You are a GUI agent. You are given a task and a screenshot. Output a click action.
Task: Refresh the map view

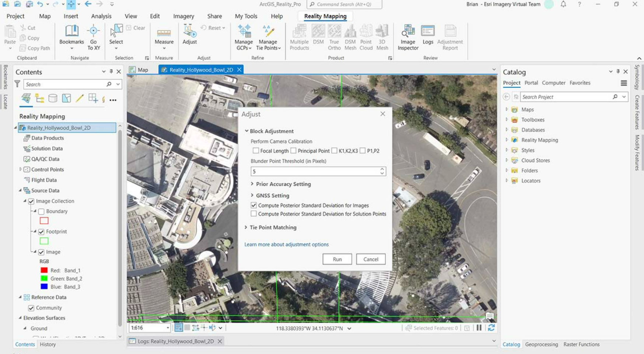tap(491, 327)
